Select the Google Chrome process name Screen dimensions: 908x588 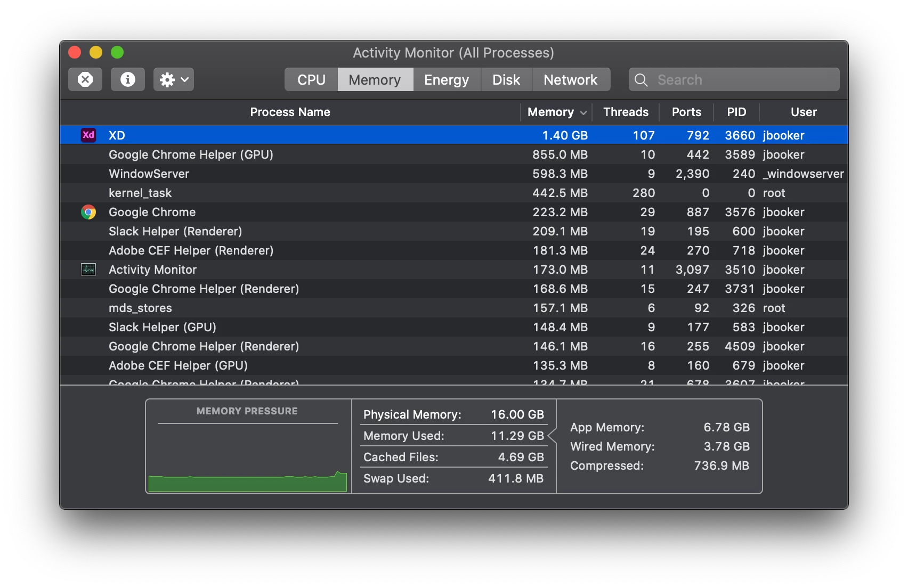pos(152,212)
